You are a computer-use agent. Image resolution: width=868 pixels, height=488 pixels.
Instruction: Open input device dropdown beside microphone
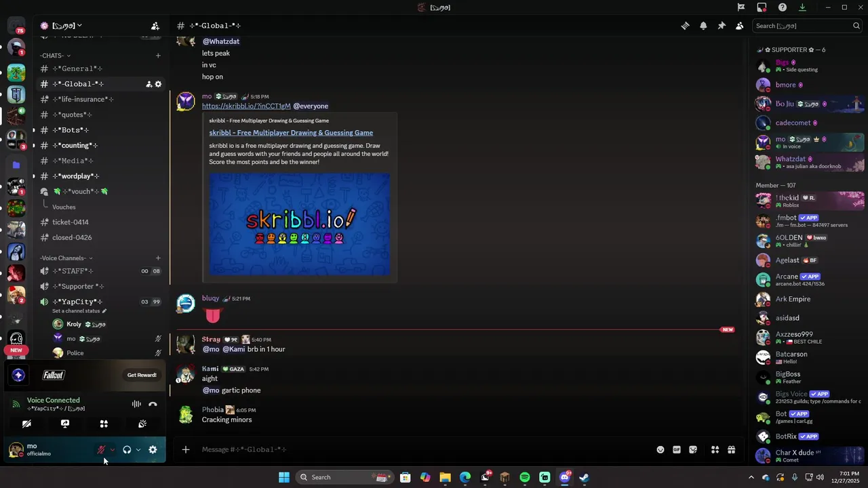pyautogui.click(x=112, y=449)
